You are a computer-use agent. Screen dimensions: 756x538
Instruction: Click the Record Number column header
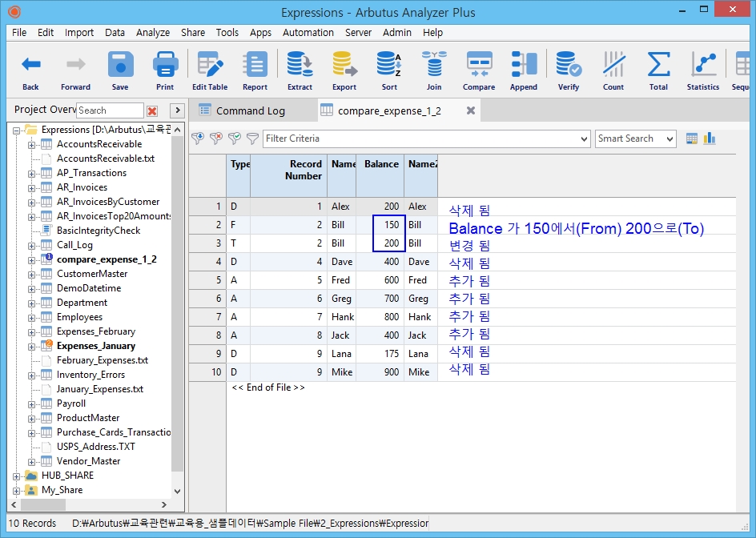click(289, 175)
